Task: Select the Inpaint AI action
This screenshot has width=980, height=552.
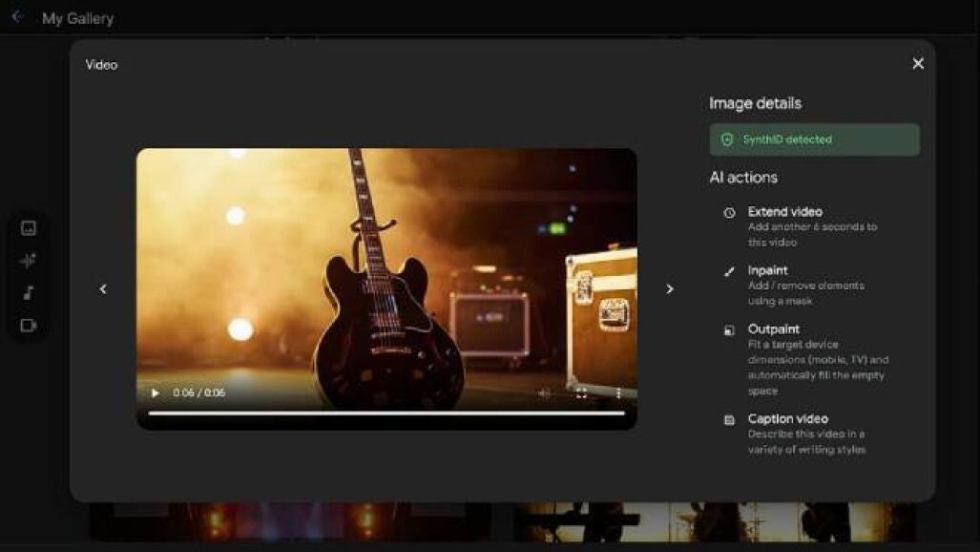Action: click(767, 270)
